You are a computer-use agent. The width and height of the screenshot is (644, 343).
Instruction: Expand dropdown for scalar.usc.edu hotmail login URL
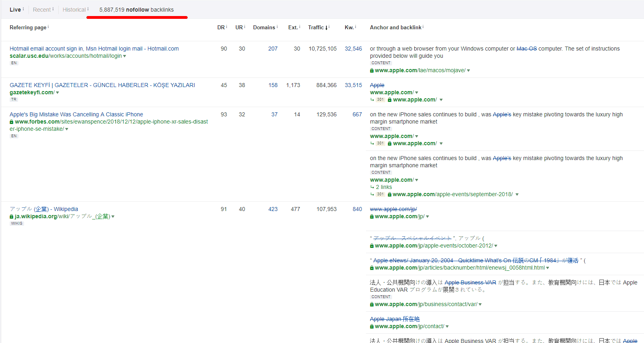[125, 56]
